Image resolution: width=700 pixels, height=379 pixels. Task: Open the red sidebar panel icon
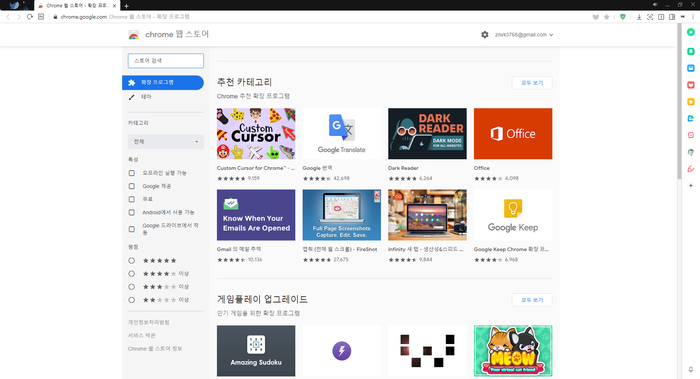pos(691,85)
